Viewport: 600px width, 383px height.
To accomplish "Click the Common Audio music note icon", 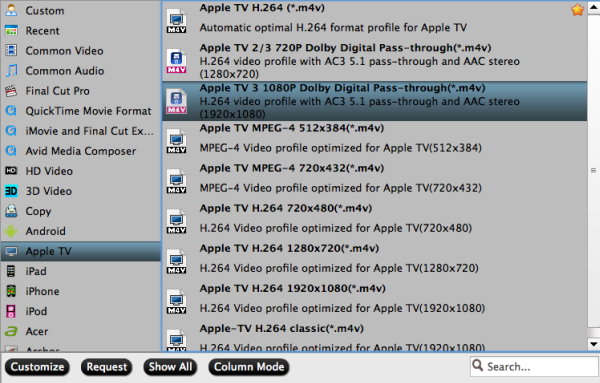I will click(11, 71).
